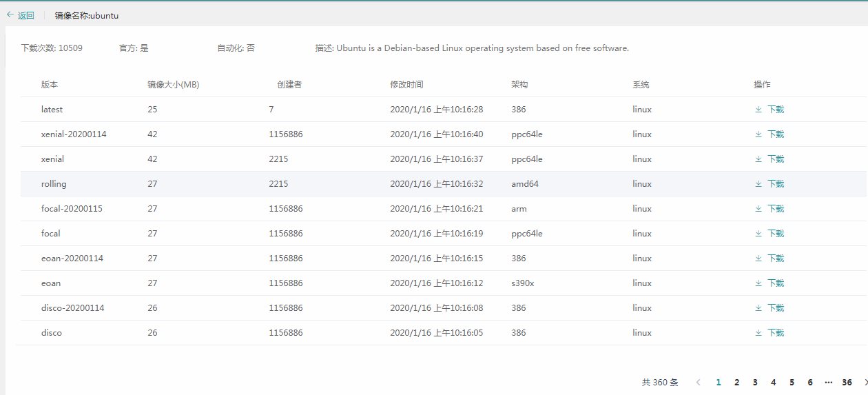
Task: Click the xenial-20200114 version cell
Action: point(74,134)
